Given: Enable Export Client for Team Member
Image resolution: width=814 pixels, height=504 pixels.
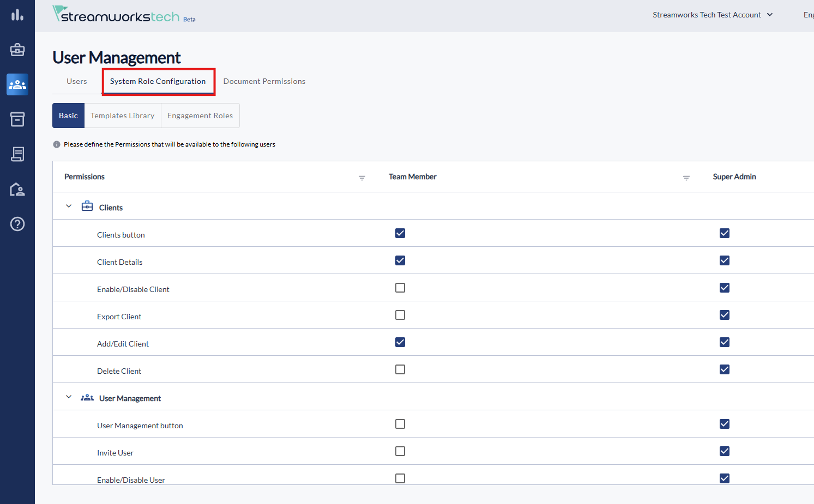Looking at the screenshot, I should click(x=400, y=315).
